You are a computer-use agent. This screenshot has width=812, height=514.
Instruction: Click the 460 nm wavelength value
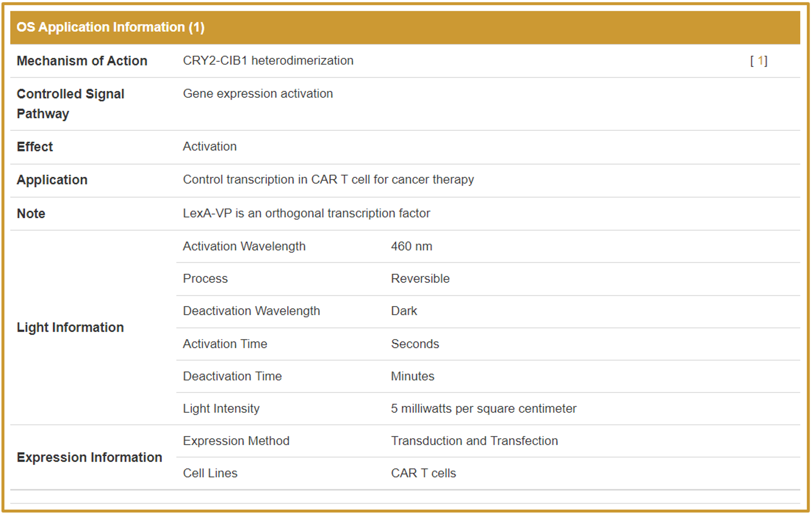click(x=411, y=246)
